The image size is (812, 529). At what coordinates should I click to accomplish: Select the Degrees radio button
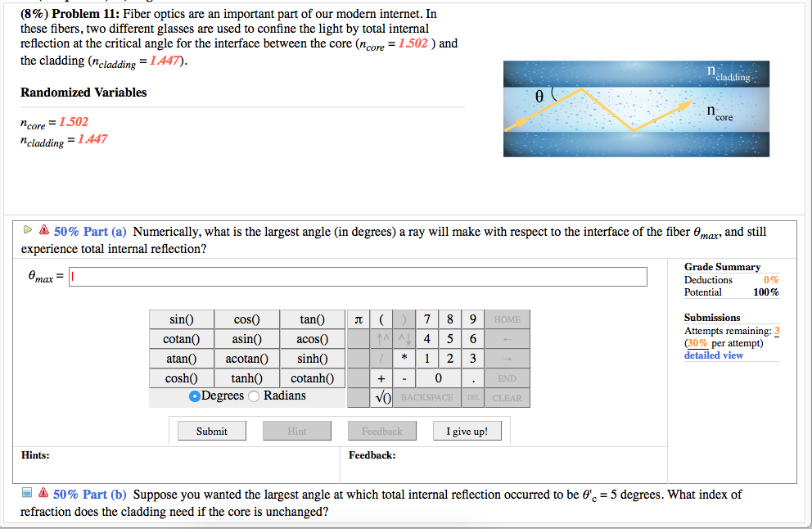click(193, 396)
